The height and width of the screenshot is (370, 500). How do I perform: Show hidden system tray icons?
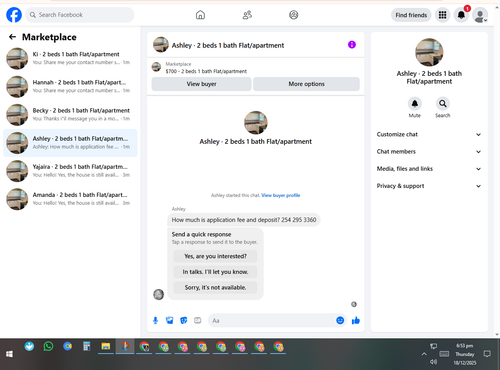pyautogui.click(x=424, y=354)
